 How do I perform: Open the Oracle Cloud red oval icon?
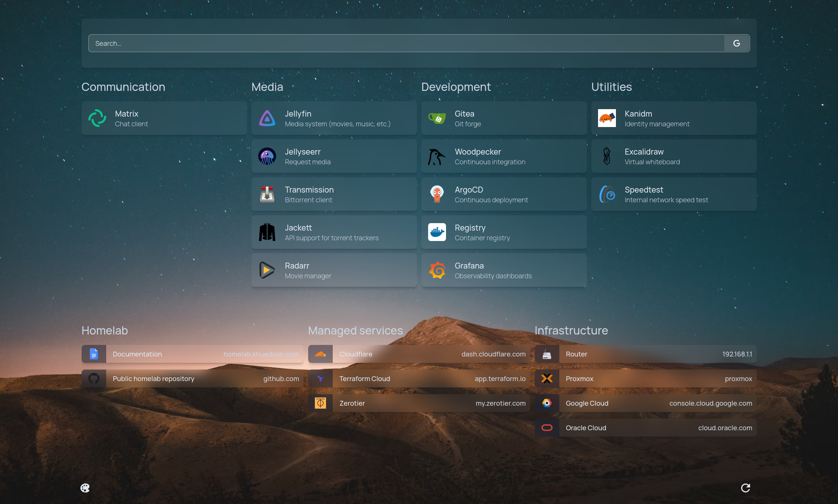547,428
